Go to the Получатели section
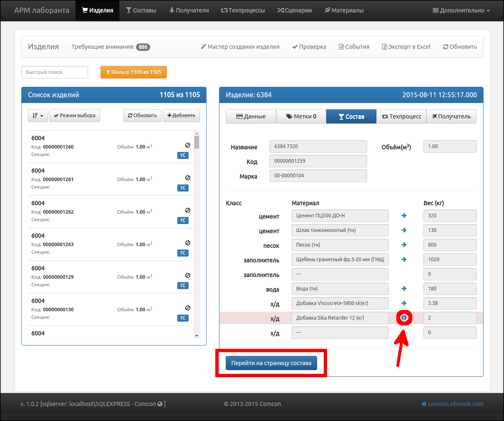Screen dimensions: 504x421 [189, 10]
